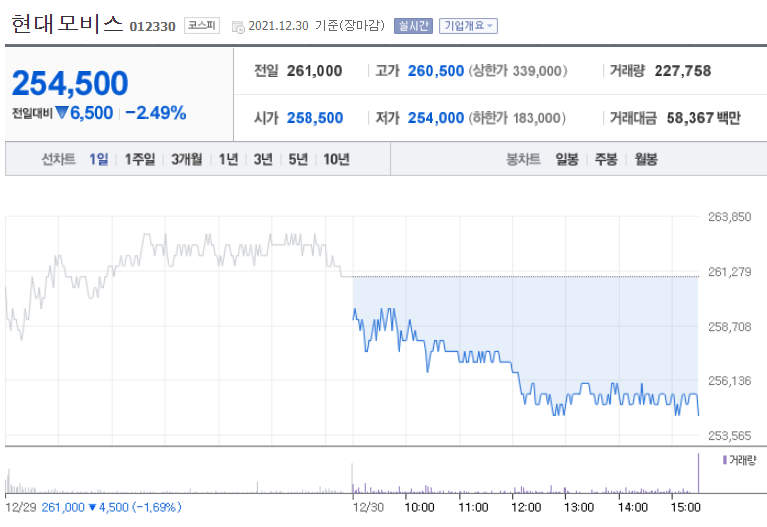
Task: Click the 거래대금 value 58,367 백만
Action: click(x=703, y=118)
